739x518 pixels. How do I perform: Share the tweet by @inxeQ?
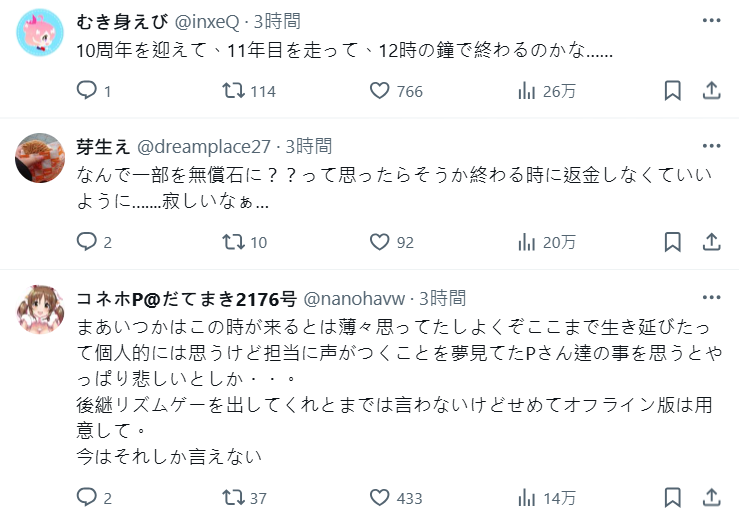[711, 91]
